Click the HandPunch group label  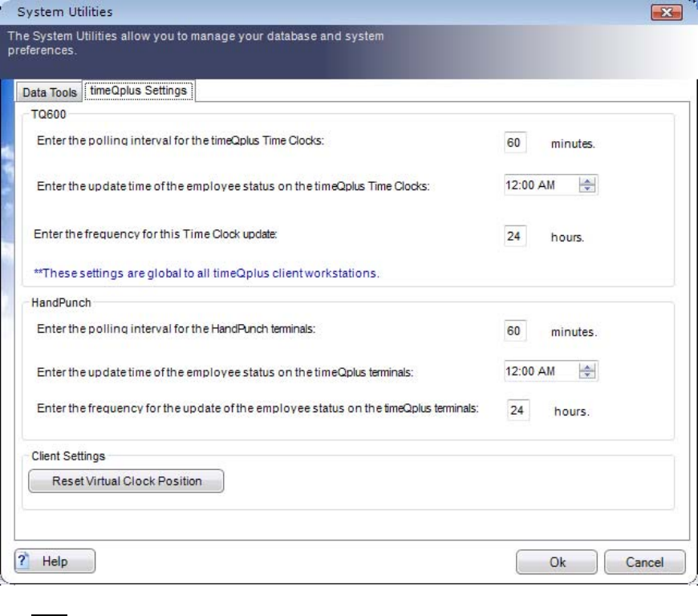(x=61, y=302)
